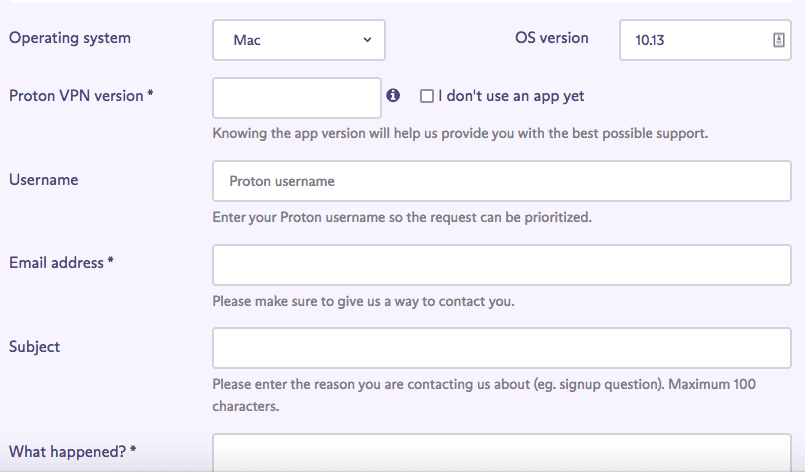Click into the Proton VPN version input

297,98
